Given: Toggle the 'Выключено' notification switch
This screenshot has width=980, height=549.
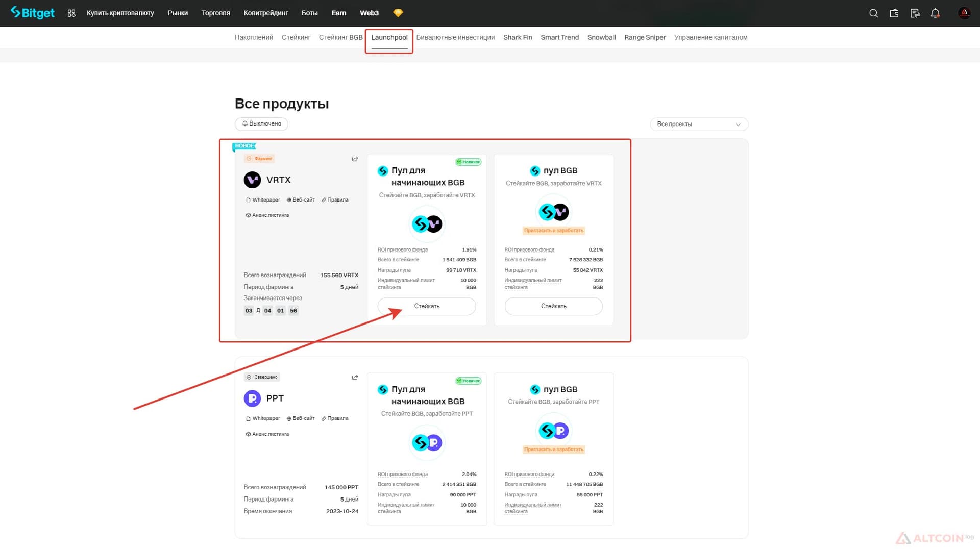Looking at the screenshot, I should pyautogui.click(x=261, y=124).
